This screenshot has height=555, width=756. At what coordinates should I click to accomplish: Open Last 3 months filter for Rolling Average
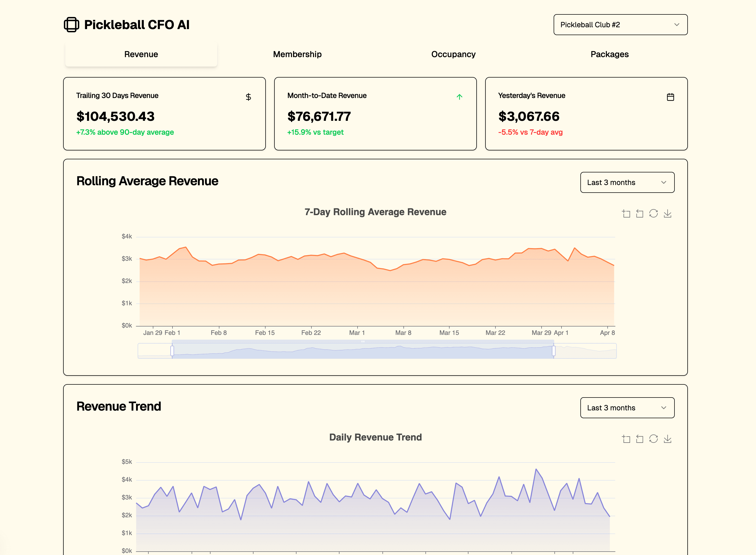coord(627,182)
